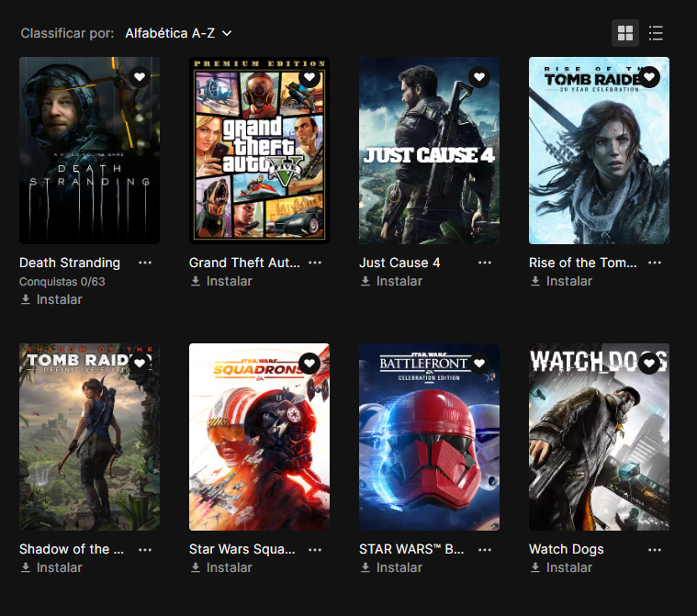The image size is (697, 616).
Task: Open the three-dot menu for Shadow of the Tomb Raider
Action: 145,550
